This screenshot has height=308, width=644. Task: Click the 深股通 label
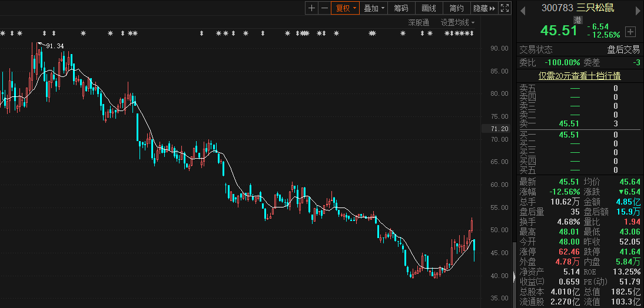pyautogui.click(x=419, y=23)
